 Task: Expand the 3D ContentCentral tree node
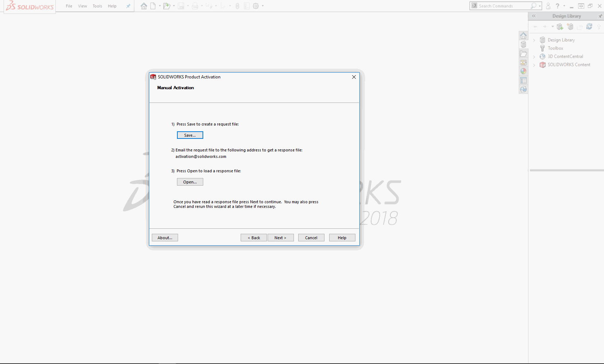(x=534, y=57)
